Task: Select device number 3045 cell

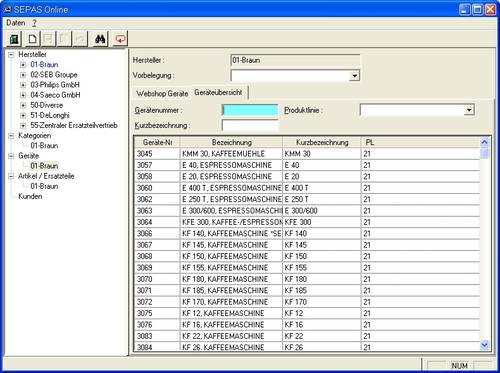Action: pos(157,154)
